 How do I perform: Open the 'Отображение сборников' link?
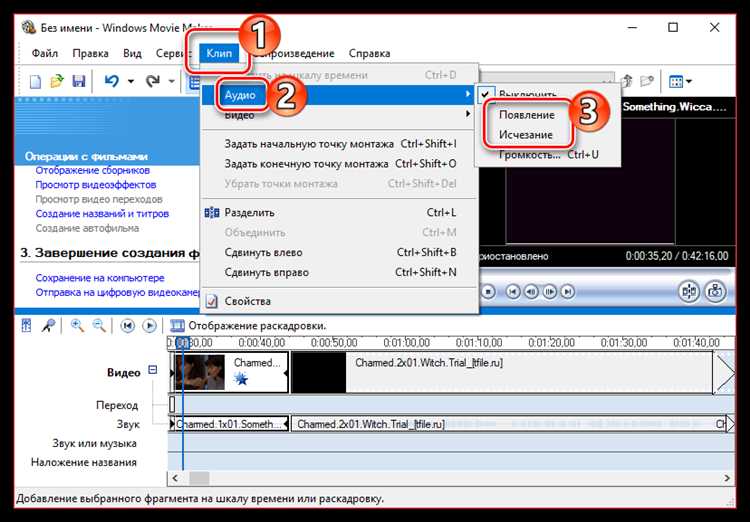click(x=92, y=170)
